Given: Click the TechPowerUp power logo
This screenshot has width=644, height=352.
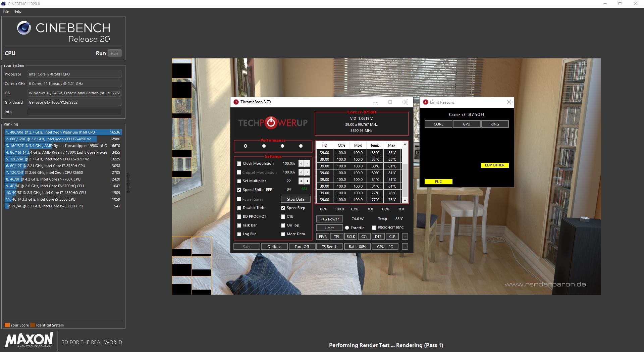Looking at the screenshot, I should [x=271, y=123].
